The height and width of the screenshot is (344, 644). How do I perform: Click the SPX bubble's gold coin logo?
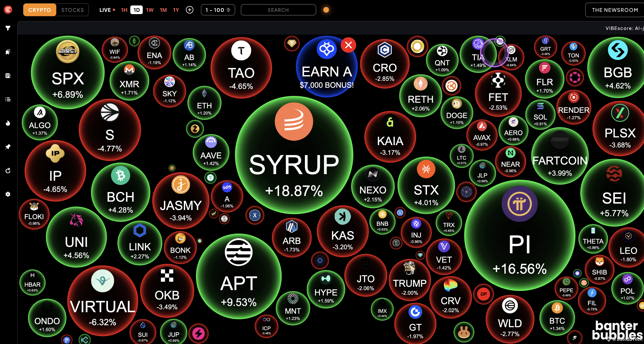tap(67, 51)
